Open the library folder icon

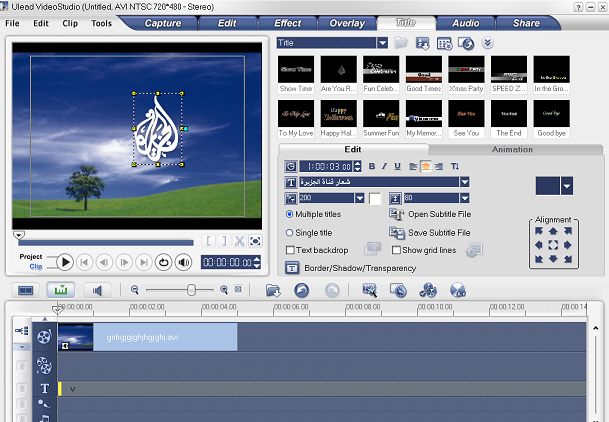pos(401,43)
